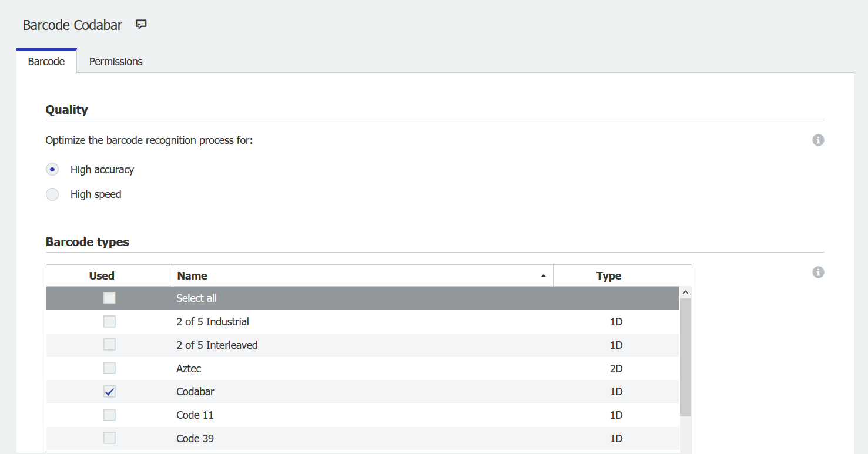Click the sort arrow in Name column header
This screenshot has width=868, height=454.
point(543,276)
